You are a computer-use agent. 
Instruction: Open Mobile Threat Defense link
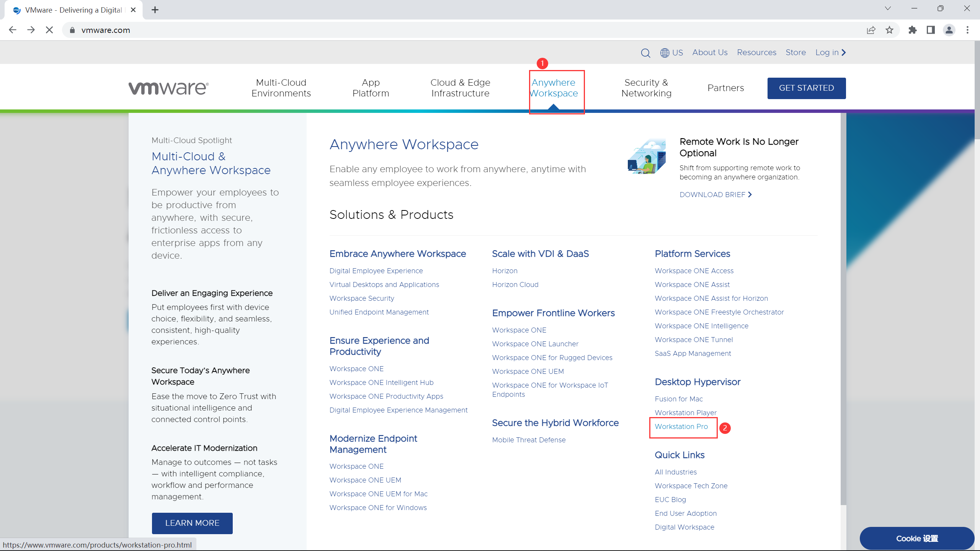pos(529,440)
